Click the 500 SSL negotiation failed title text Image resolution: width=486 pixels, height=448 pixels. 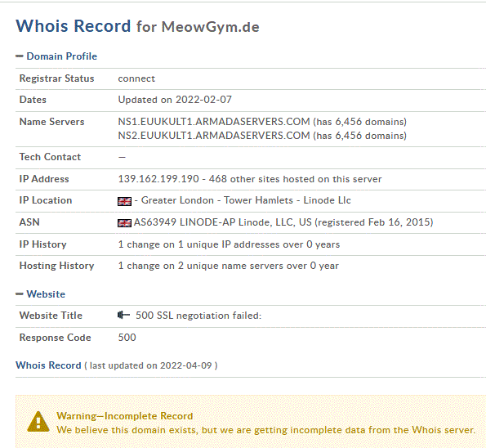[x=198, y=316]
